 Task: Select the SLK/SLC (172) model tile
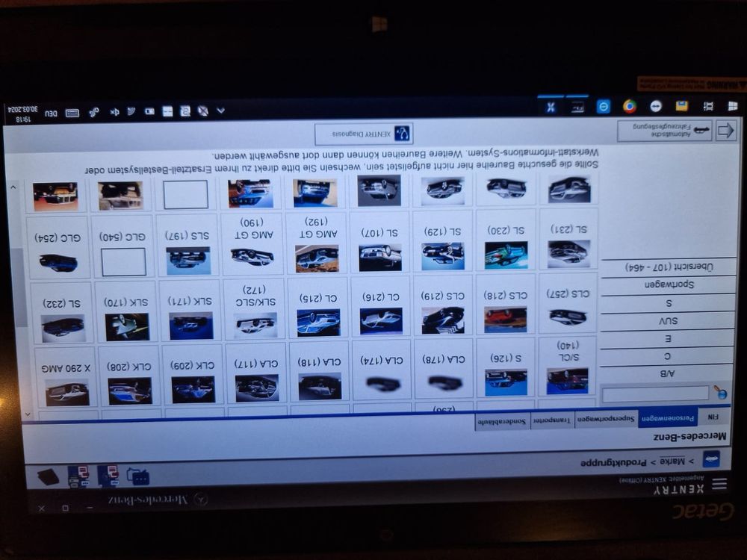pos(255,310)
